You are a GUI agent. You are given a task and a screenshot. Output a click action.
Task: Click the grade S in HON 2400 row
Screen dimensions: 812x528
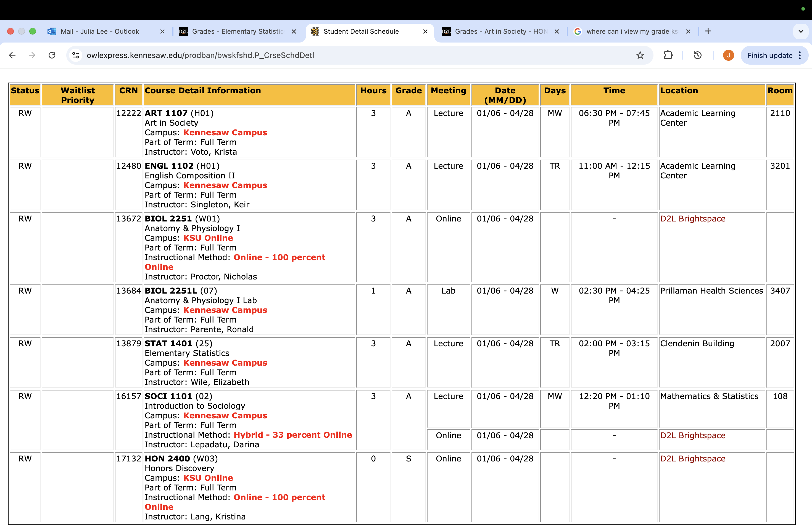408,458
